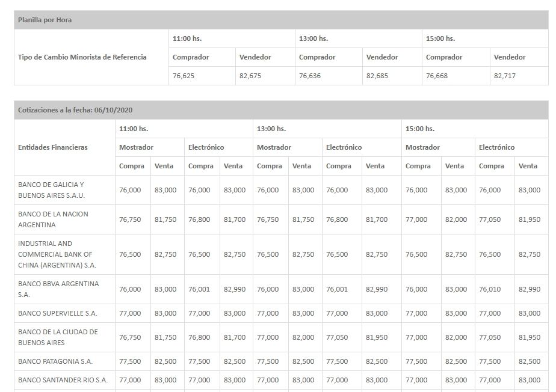This screenshot has height=392, width=556.
Task: Click Patagonia 11:00 Mostrador Compra value 77,500
Action: [130, 361]
